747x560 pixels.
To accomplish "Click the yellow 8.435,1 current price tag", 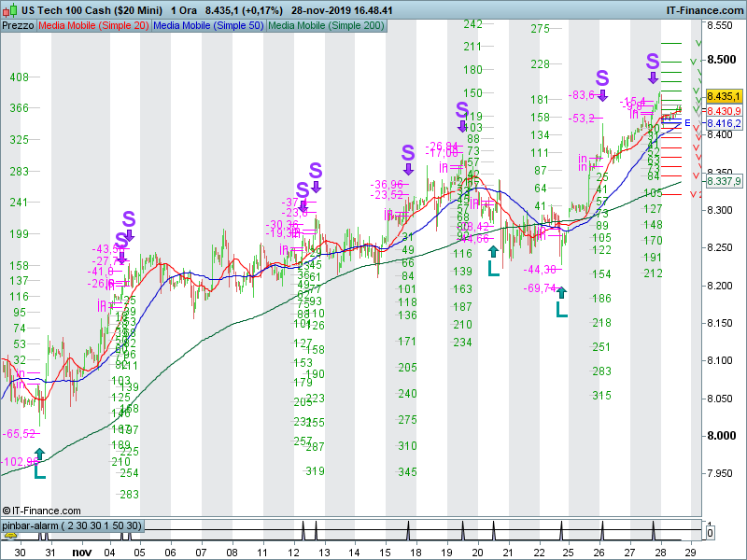I will 724,97.
